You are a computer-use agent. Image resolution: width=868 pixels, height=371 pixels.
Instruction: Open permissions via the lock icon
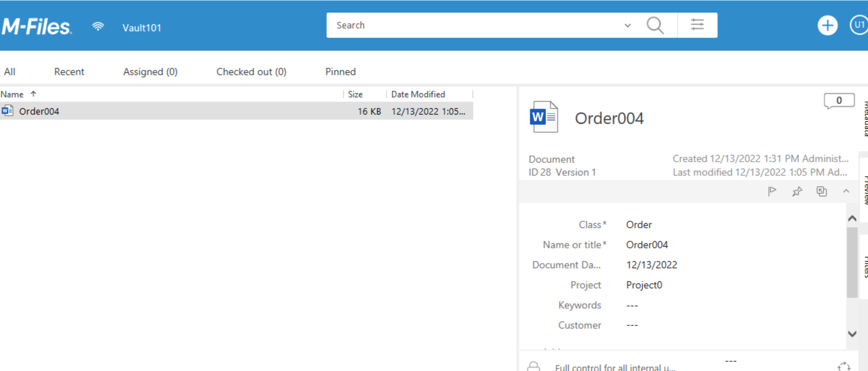pyautogui.click(x=534, y=366)
